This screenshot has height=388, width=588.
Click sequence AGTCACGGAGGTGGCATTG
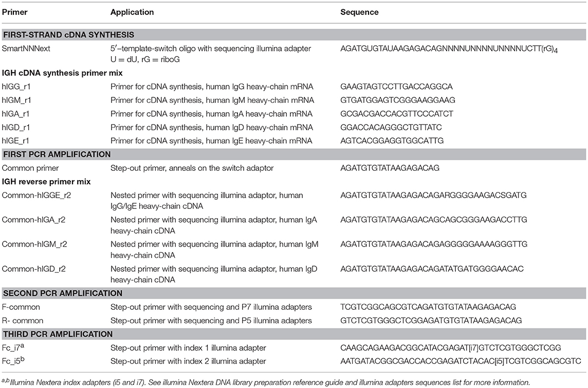coord(392,141)
